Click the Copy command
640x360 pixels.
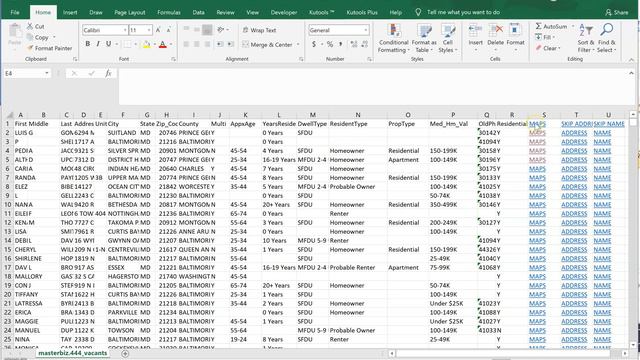point(41,37)
